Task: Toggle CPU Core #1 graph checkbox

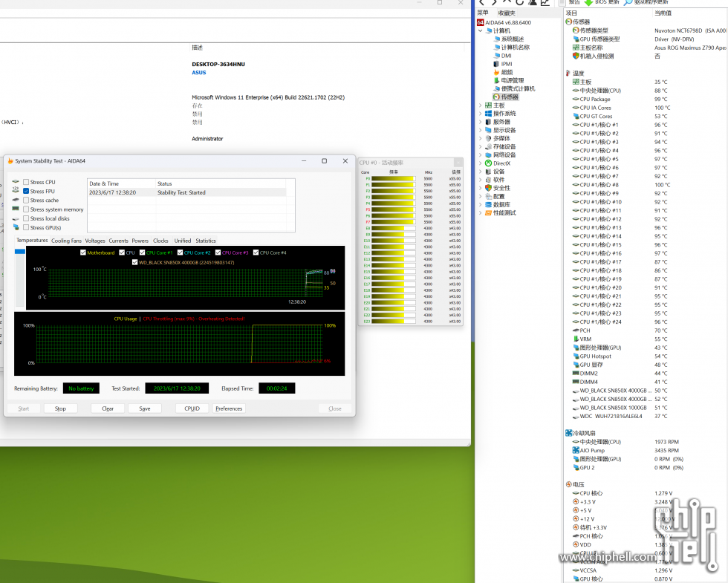Action: (x=142, y=253)
